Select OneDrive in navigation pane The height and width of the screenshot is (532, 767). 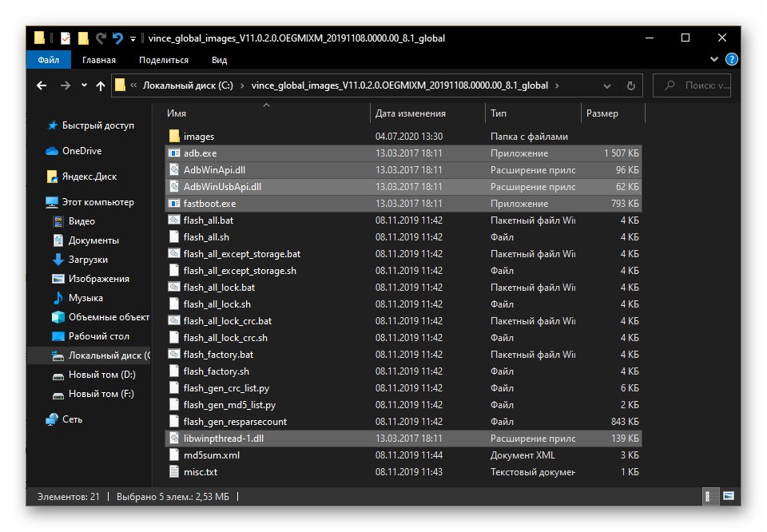(74, 151)
